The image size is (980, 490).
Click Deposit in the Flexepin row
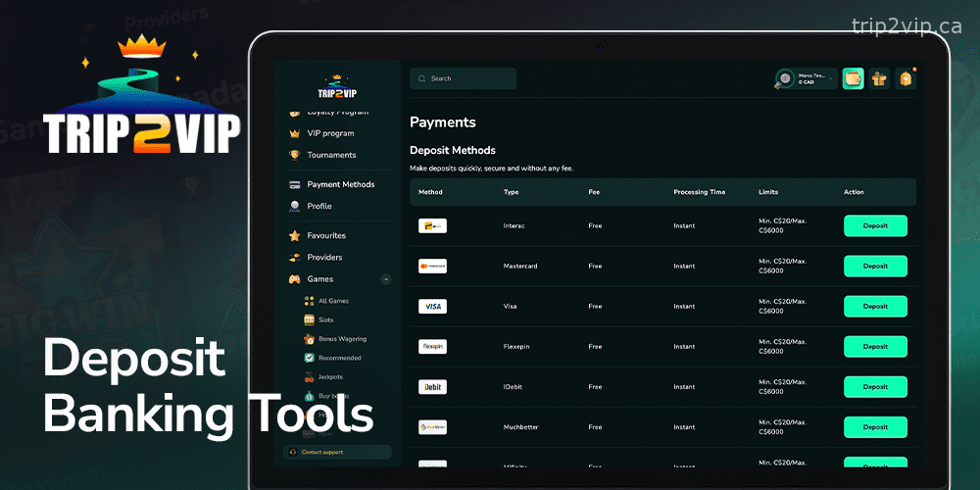[x=875, y=346]
